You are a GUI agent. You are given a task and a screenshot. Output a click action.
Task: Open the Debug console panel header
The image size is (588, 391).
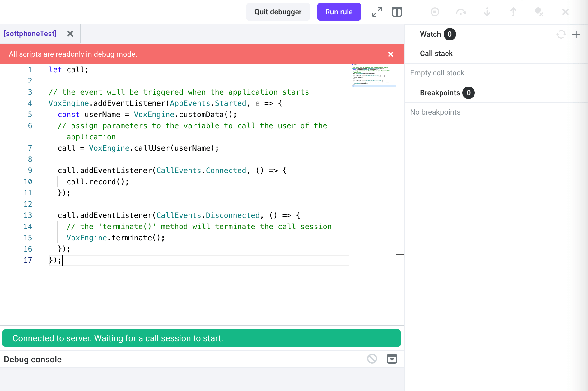coord(32,359)
